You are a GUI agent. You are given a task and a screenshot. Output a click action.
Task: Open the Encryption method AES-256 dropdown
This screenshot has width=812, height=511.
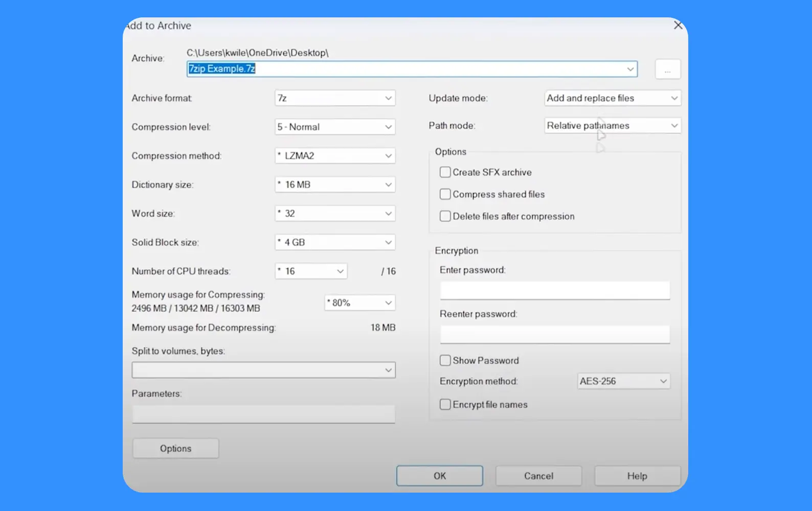(624, 381)
